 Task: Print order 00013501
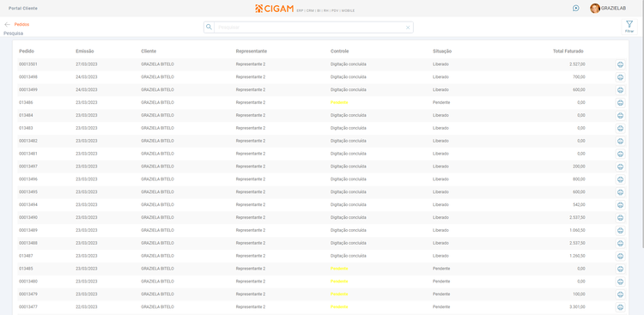coord(620,64)
